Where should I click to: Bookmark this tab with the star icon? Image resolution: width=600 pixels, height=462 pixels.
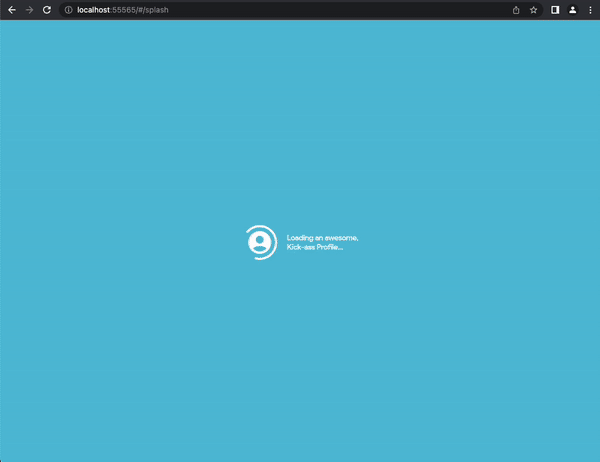[x=533, y=10]
